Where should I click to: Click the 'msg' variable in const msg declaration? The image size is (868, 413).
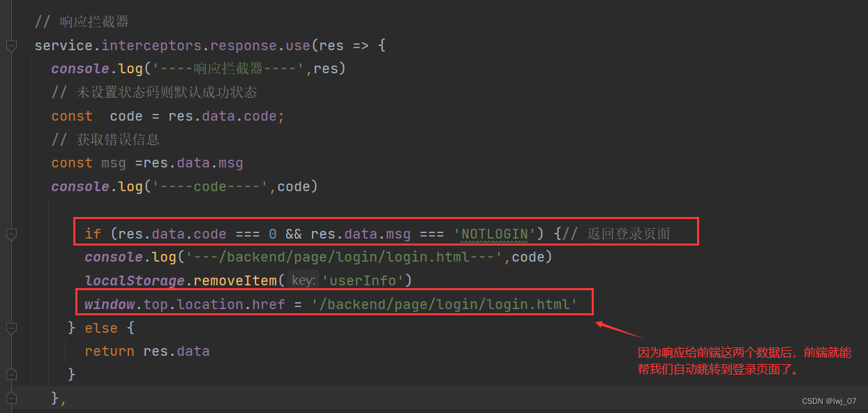[x=114, y=163]
